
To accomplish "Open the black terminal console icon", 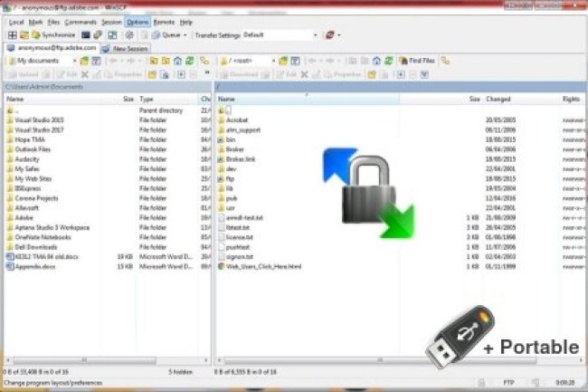I will click(86, 35).
